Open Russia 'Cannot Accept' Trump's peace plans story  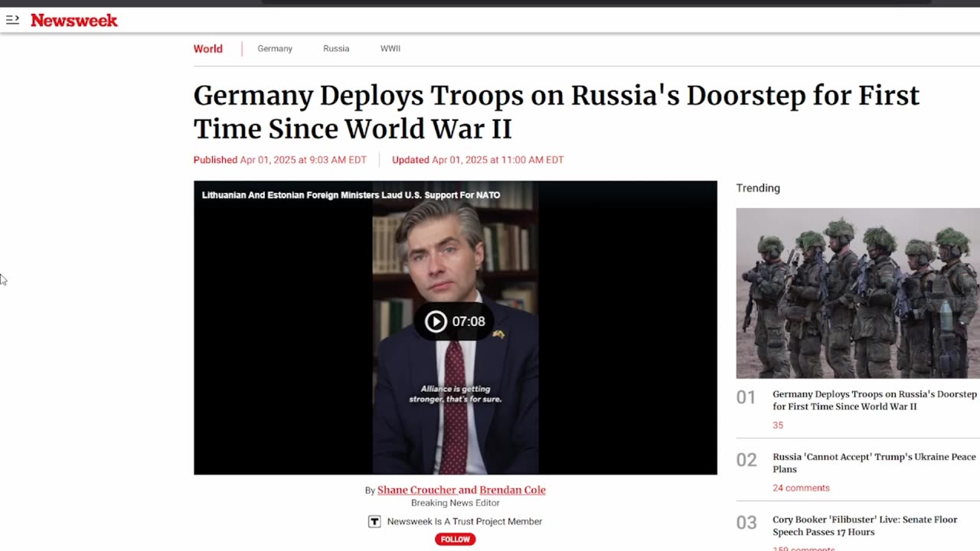pos(874,463)
